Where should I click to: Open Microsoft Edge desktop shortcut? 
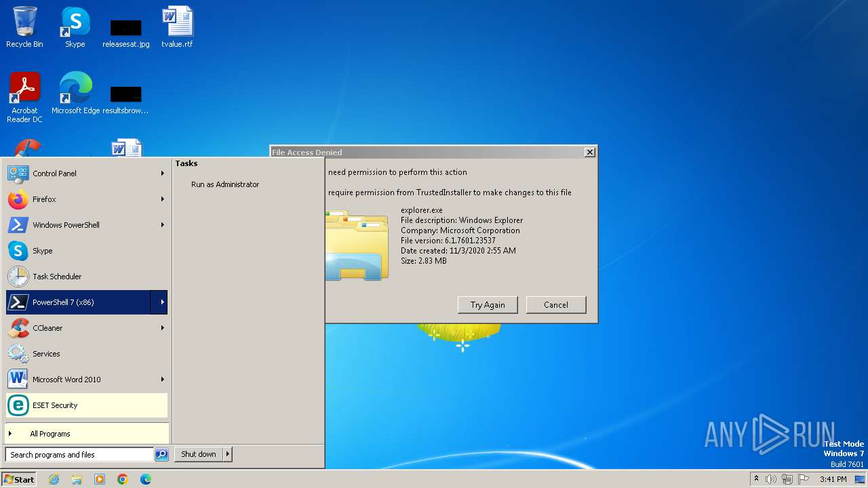tap(75, 94)
